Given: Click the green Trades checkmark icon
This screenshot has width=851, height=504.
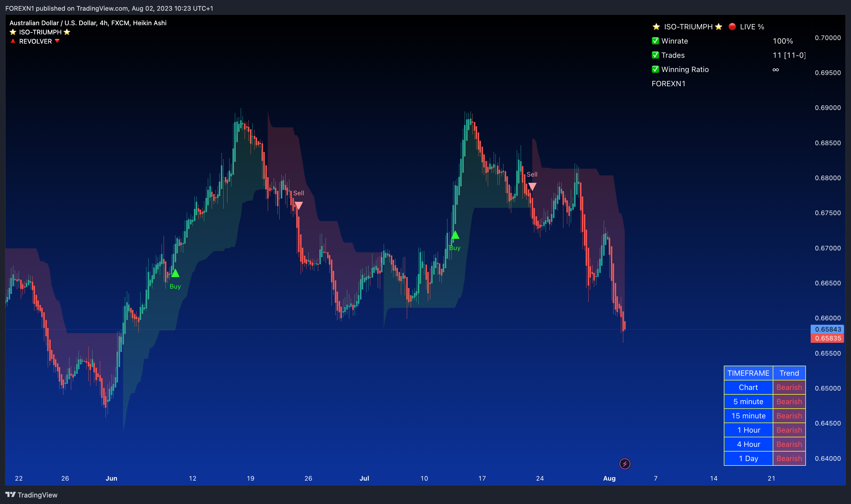Looking at the screenshot, I should [656, 55].
